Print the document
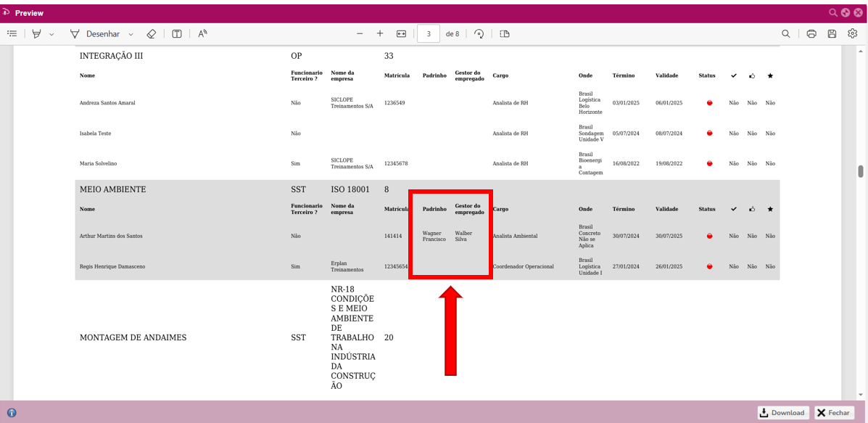 [x=811, y=34]
